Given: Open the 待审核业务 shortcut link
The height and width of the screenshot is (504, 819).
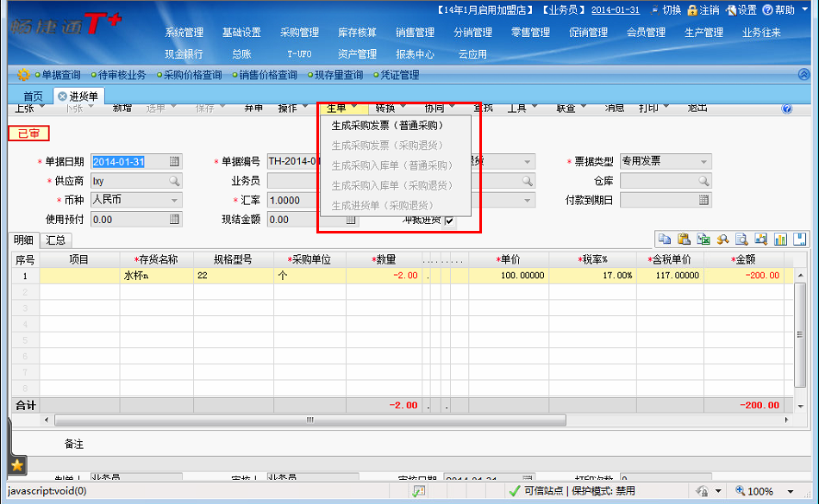Looking at the screenshot, I should point(122,75).
